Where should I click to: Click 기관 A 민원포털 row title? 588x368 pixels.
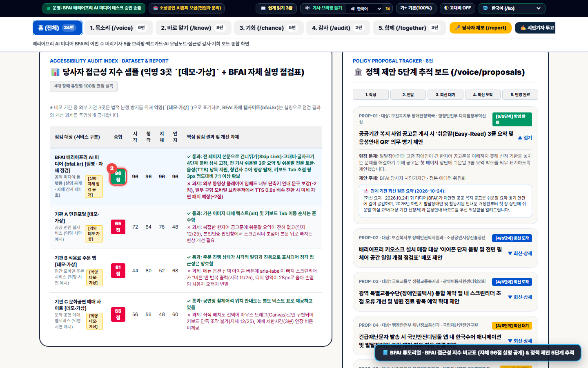click(x=77, y=218)
